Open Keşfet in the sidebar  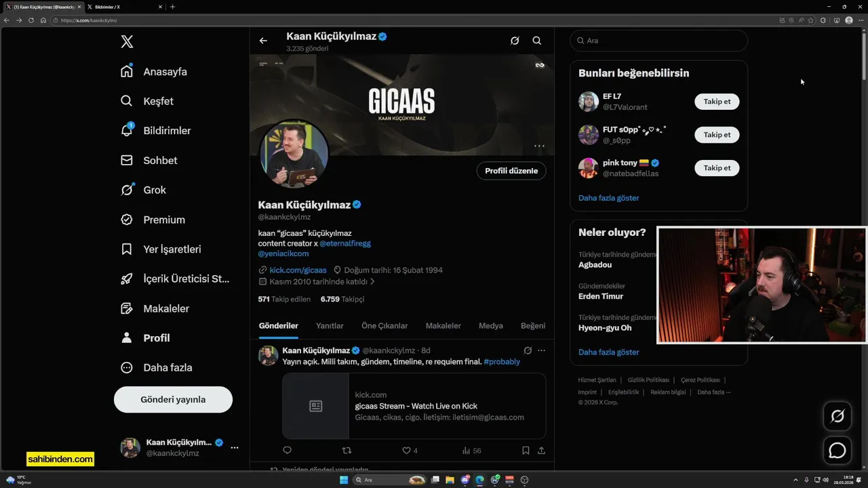[x=147, y=101]
